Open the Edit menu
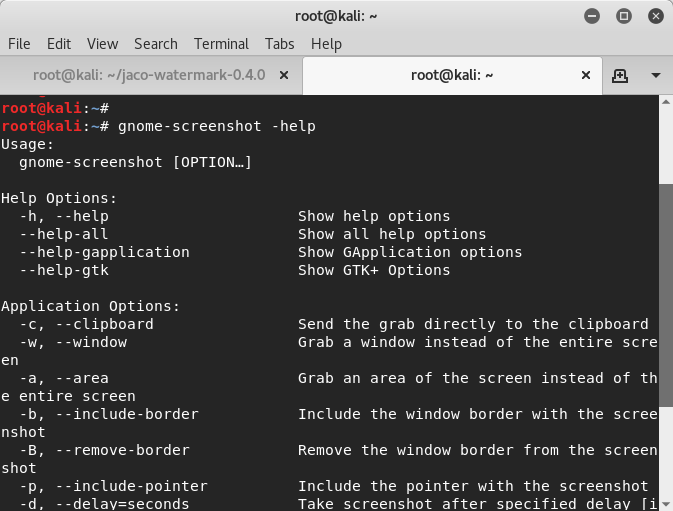 (59, 44)
